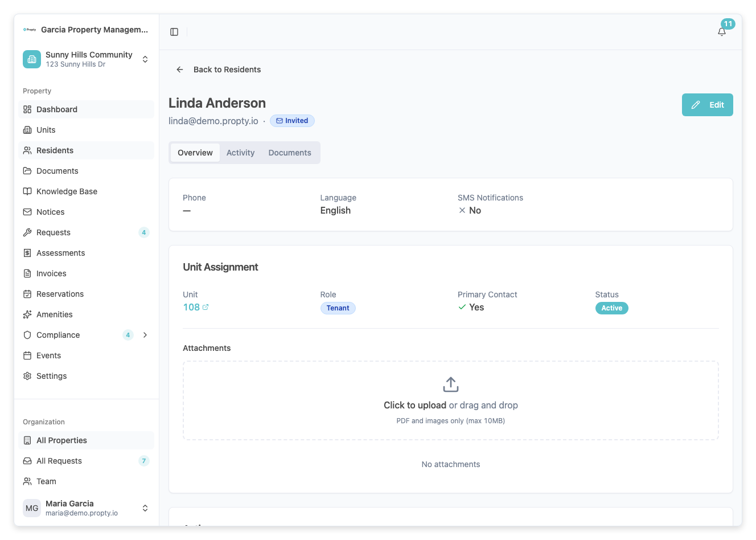Click the Invited status badge
The height and width of the screenshot is (540, 756).
[292, 121]
